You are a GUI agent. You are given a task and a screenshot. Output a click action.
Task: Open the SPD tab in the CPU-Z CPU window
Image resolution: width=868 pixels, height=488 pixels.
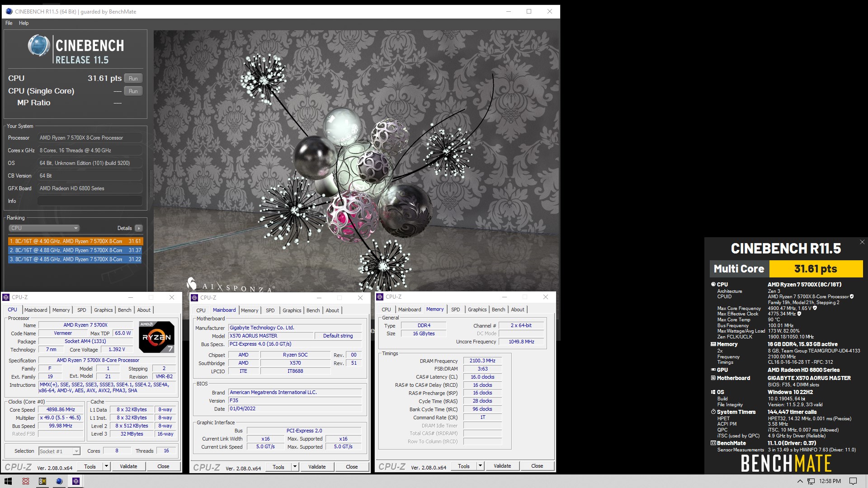(x=81, y=310)
